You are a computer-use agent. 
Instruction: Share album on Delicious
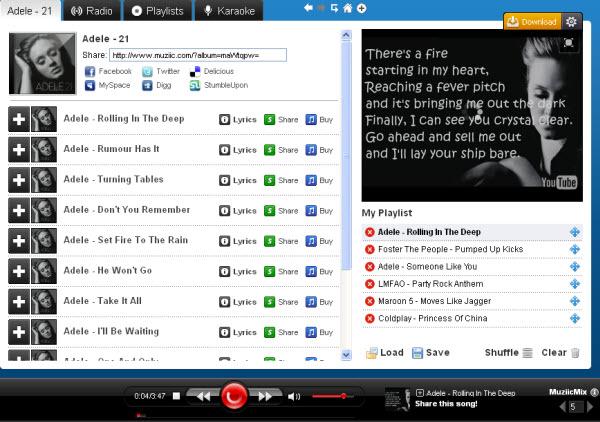coord(212,71)
